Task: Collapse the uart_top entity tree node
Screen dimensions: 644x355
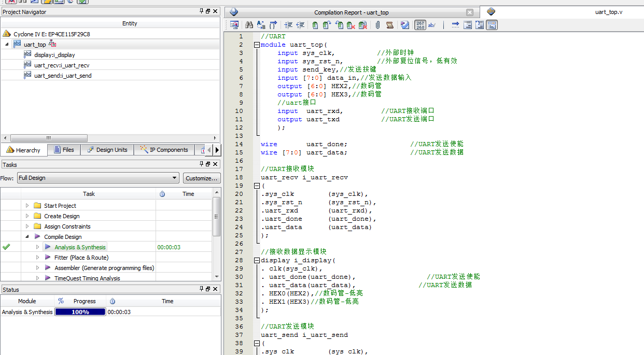Action: [x=7, y=45]
